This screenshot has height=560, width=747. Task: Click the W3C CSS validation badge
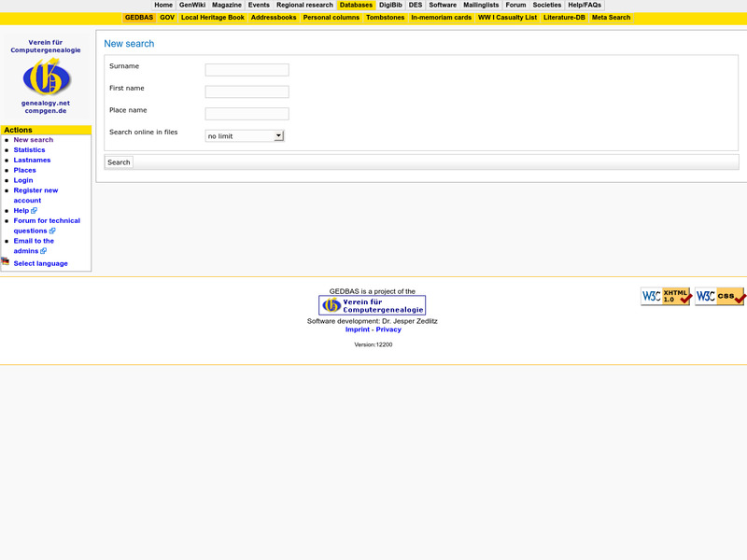coord(719,296)
